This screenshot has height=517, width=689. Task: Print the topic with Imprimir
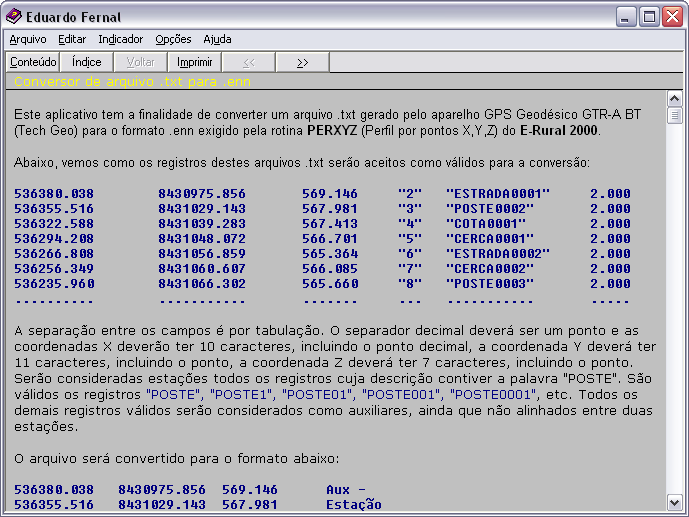(x=194, y=62)
